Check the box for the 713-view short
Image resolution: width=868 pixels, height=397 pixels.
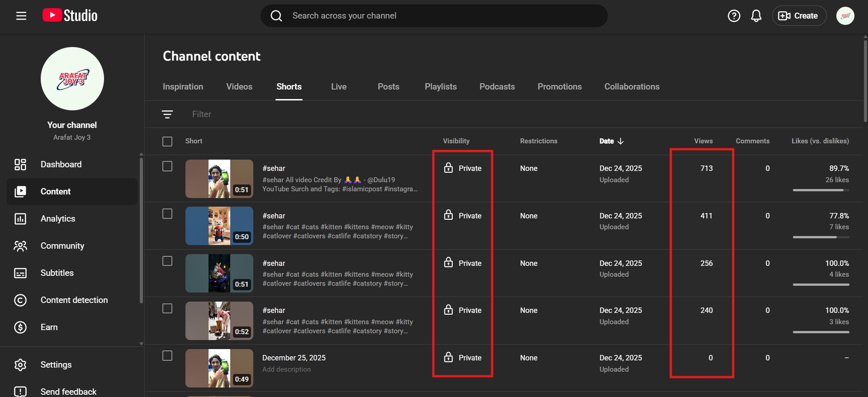click(167, 166)
